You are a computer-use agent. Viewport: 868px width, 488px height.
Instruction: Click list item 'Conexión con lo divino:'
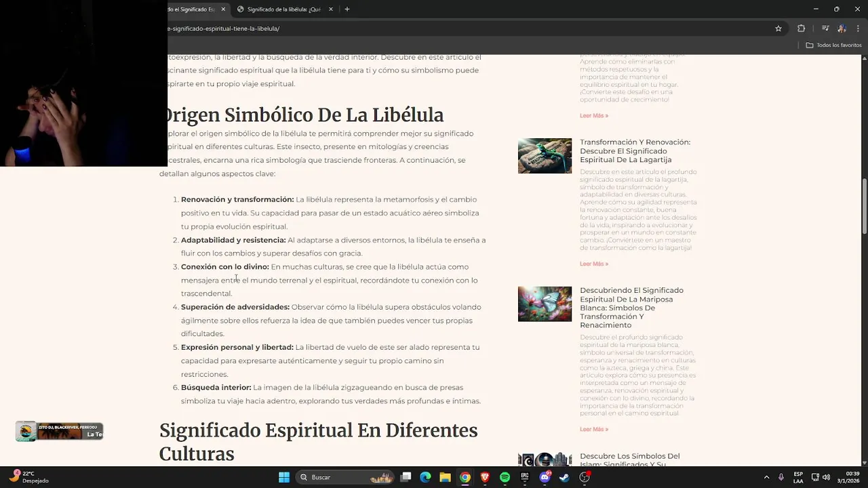click(224, 267)
